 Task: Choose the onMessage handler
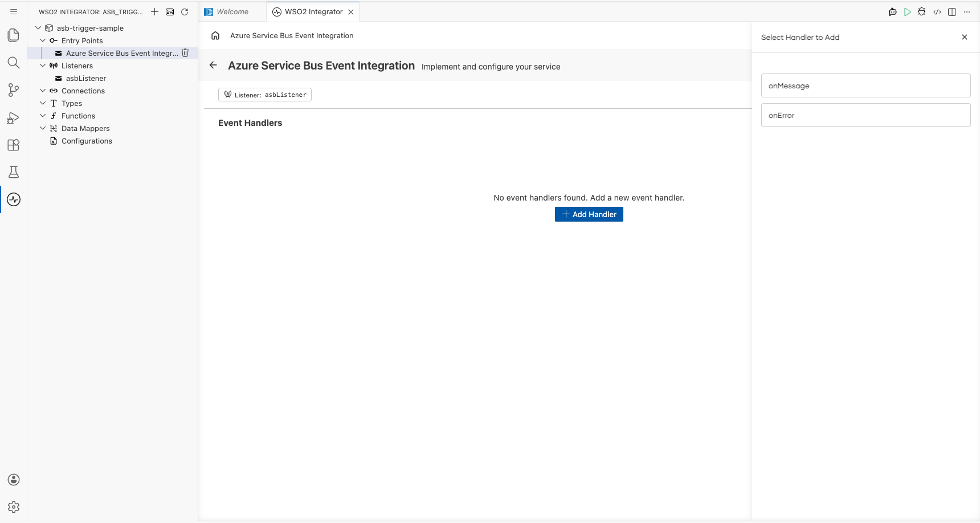click(865, 85)
